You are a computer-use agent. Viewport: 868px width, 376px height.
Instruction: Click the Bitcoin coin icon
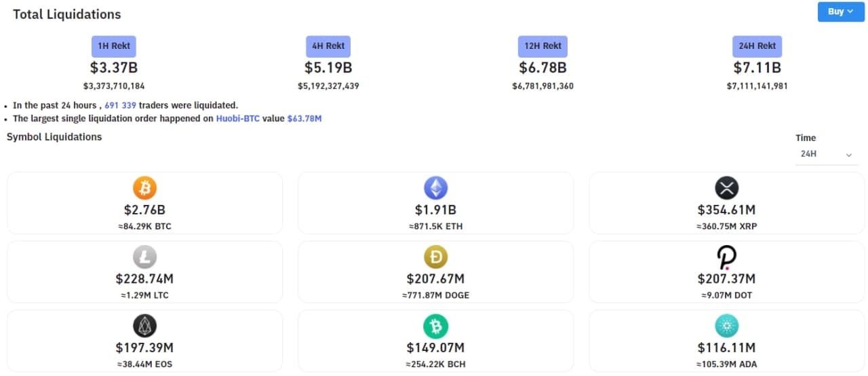pos(144,188)
